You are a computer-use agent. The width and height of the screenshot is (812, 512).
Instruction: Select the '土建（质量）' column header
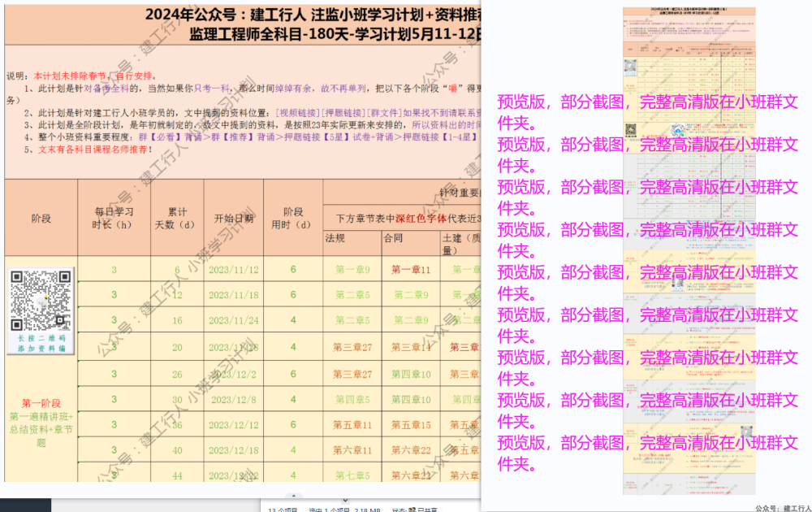[461, 243]
